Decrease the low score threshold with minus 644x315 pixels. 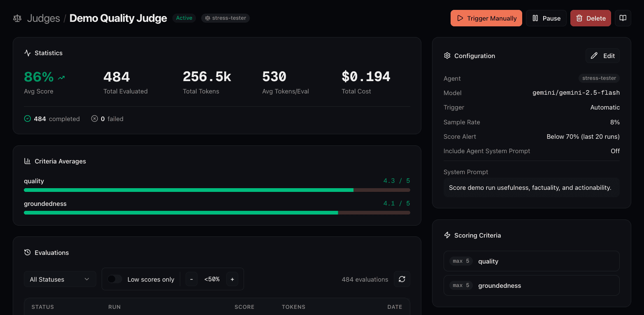pyautogui.click(x=191, y=279)
